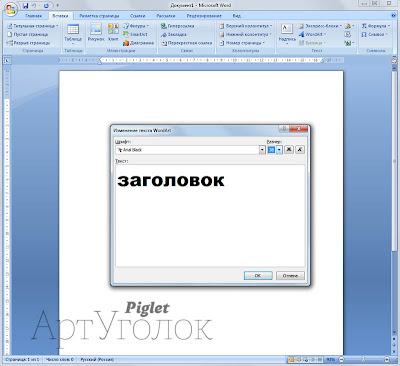Undo the last action

pos(34,6)
